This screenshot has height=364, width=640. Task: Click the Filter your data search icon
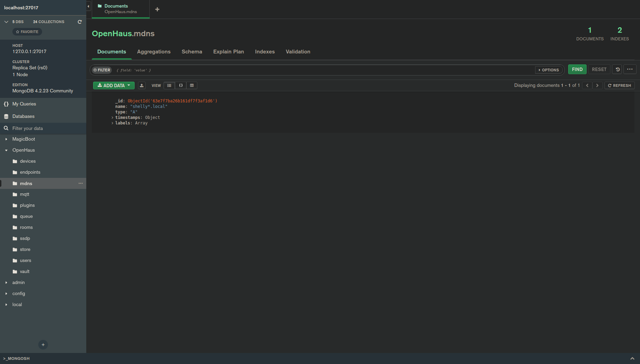(x=6, y=128)
